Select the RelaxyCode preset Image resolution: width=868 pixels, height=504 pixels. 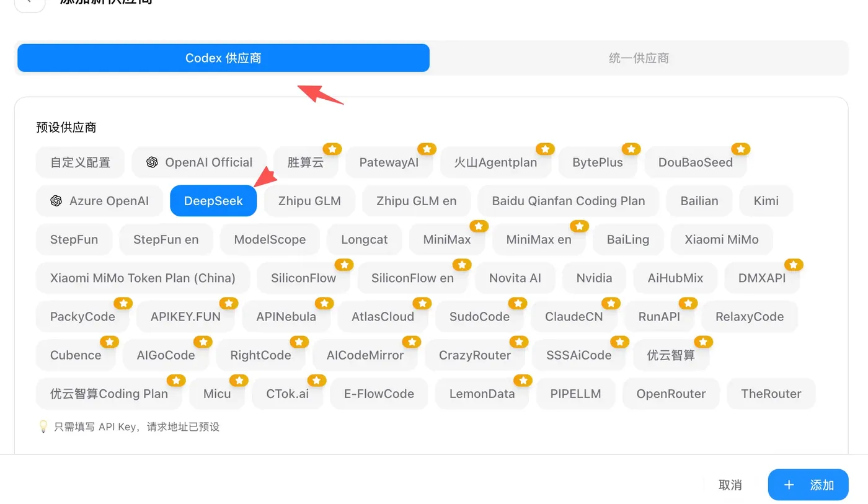[x=750, y=316]
